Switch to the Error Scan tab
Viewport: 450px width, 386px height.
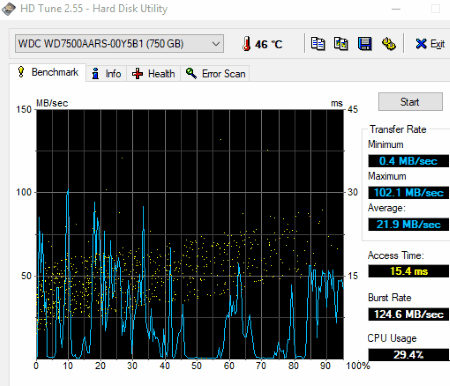[215, 73]
